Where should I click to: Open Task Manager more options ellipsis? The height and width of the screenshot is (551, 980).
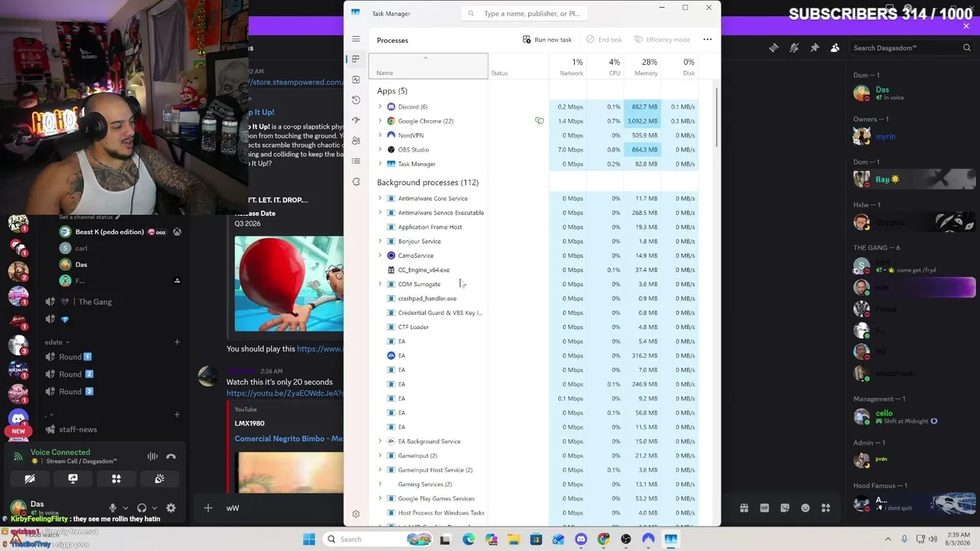tap(707, 40)
